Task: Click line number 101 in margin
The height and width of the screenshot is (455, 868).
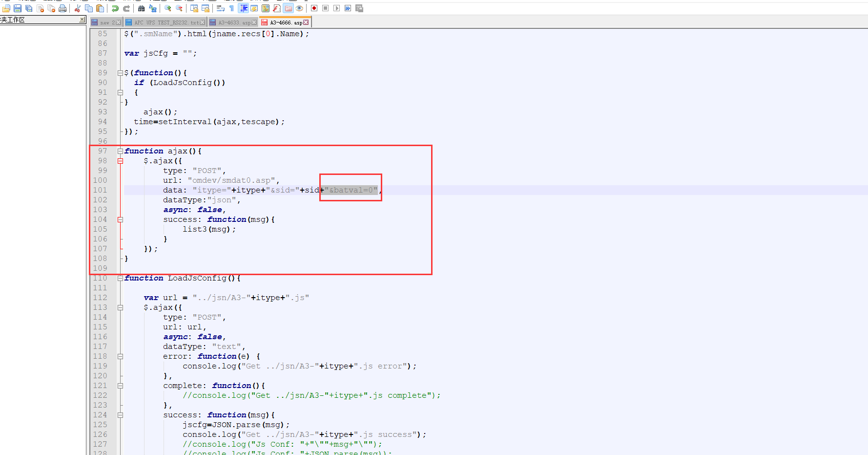Action: coord(100,190)
